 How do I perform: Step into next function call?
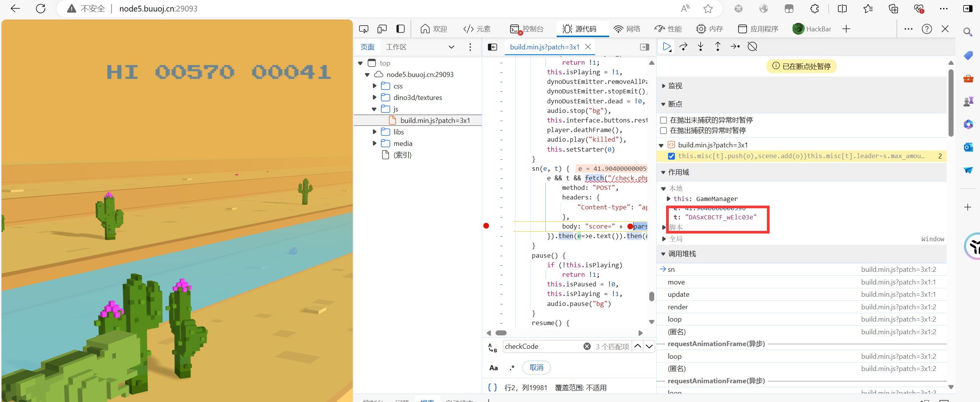coord(701,47)
